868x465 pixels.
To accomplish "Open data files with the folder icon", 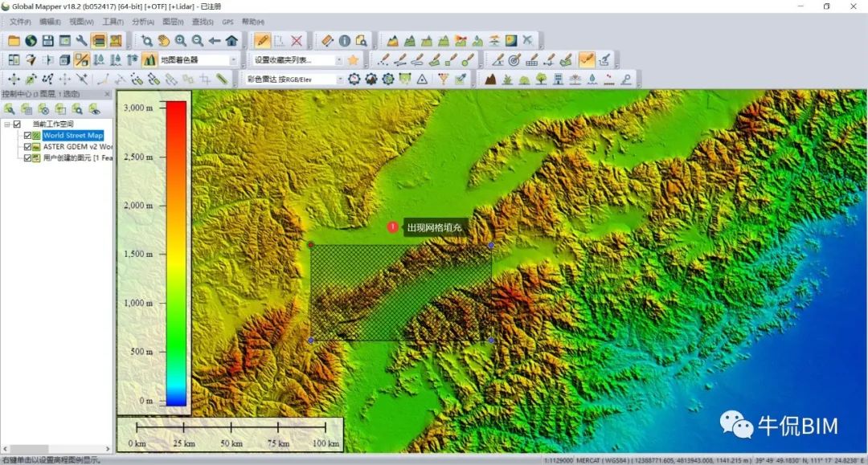I will 14,40.
